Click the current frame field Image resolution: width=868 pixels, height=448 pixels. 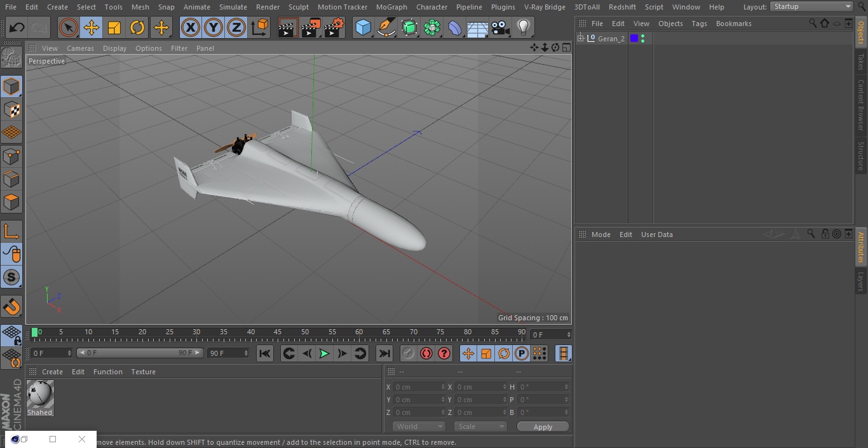[550, 334]
